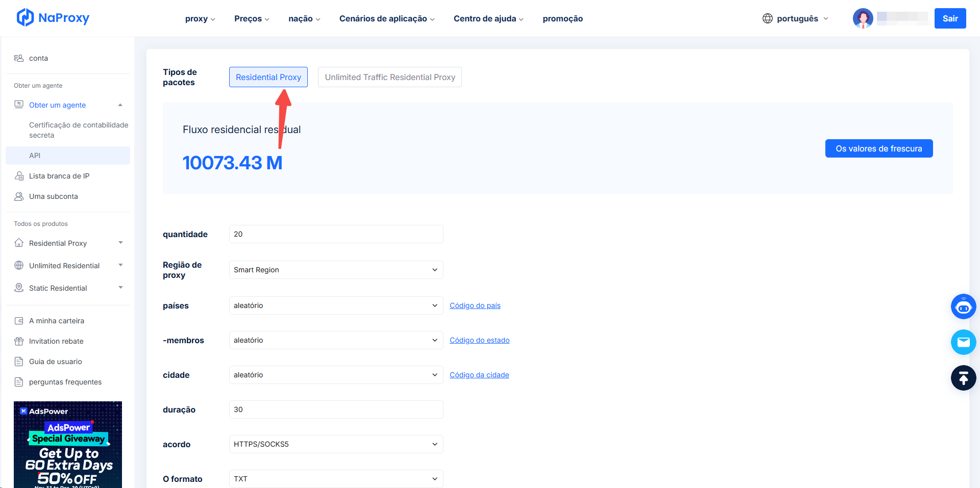This screenshot has height=488, width=980.
Task: Open the promoção page
Action: pyautogui.click(x=562, y=18)
